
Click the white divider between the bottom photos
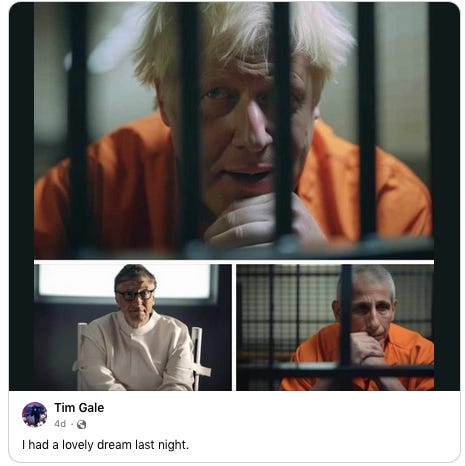click(234, 327)
